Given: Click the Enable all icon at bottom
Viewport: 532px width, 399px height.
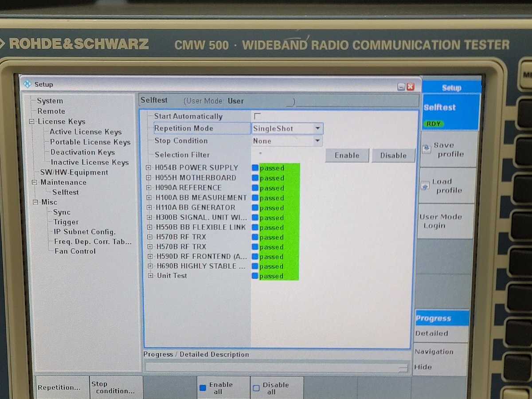Looking at the screenshot, I should click(203, 386).
